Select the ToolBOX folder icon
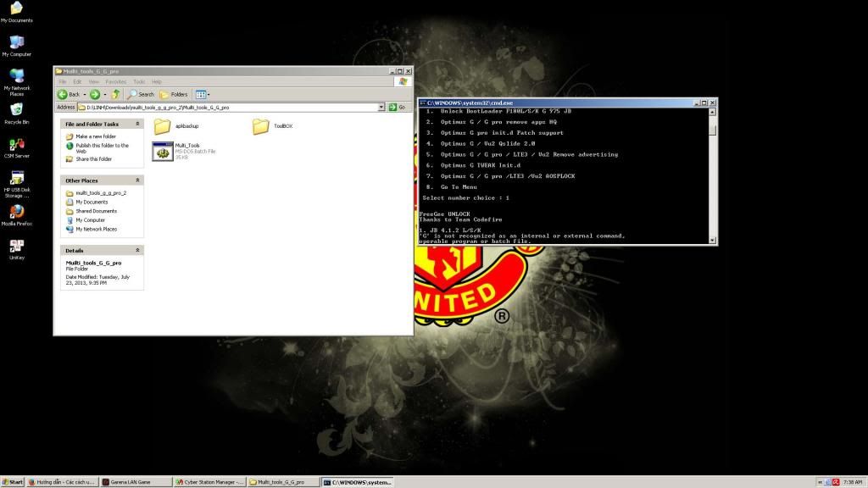The image size is (868, 488). [x=261, y=126]
